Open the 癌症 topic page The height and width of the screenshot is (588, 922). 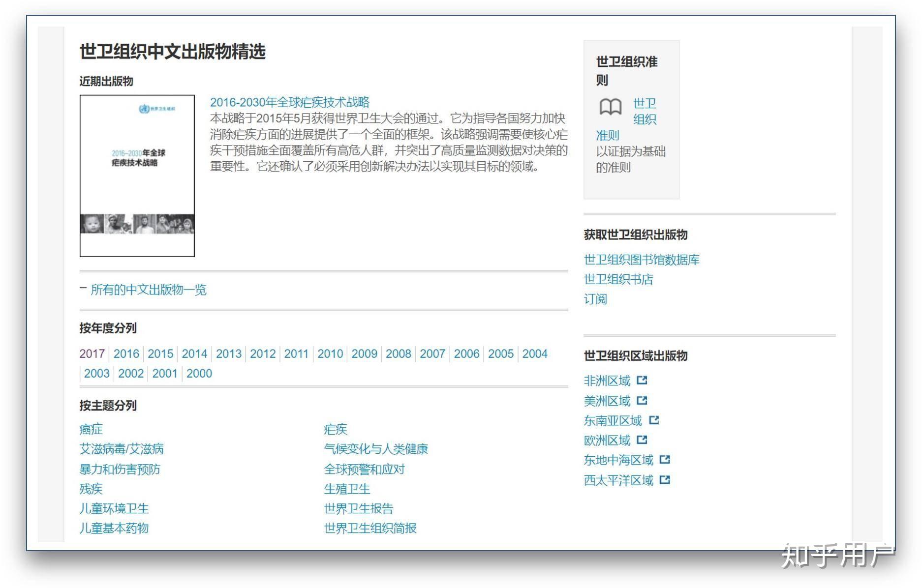91,429
